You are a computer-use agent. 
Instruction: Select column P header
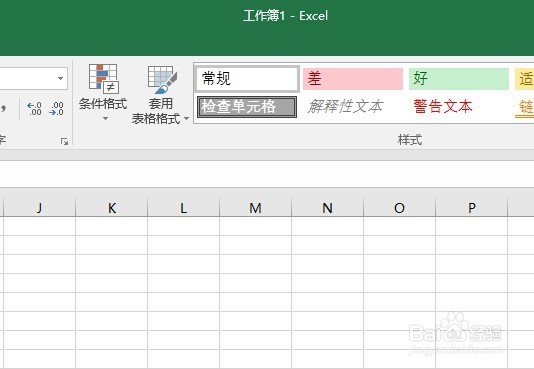(472, 207)
